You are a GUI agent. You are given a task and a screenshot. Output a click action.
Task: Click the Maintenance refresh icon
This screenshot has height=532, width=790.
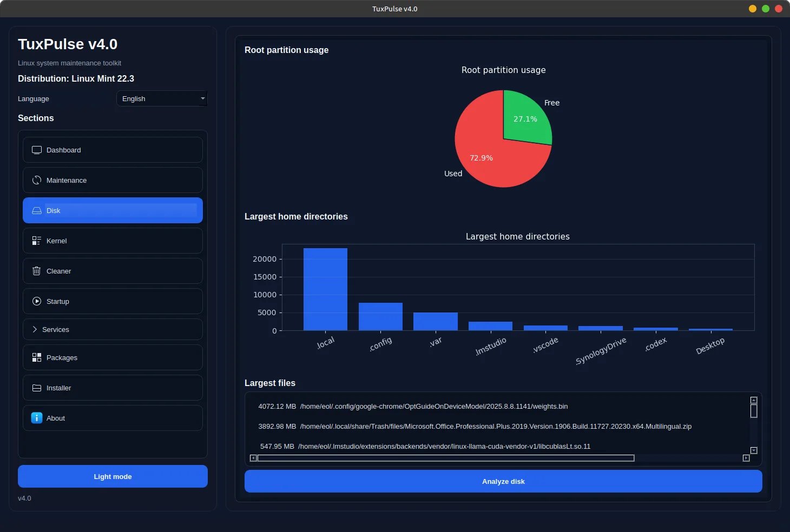[x=37, y=181]
